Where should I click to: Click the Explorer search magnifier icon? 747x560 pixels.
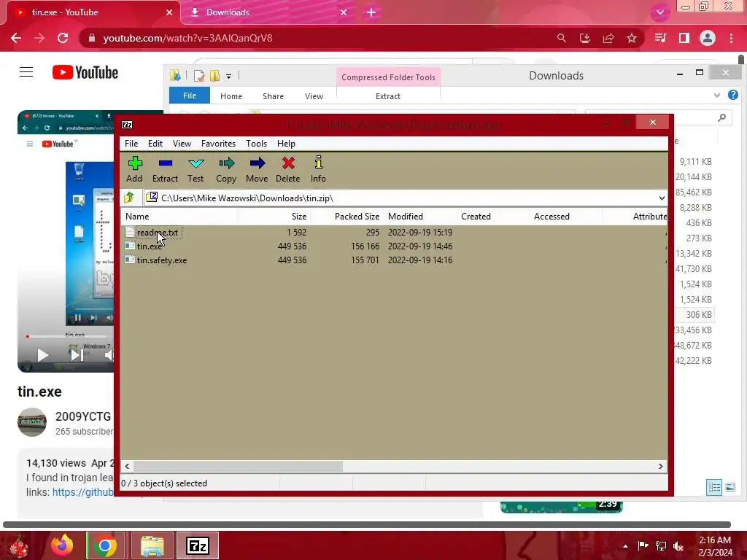click(x=721, y=117)
